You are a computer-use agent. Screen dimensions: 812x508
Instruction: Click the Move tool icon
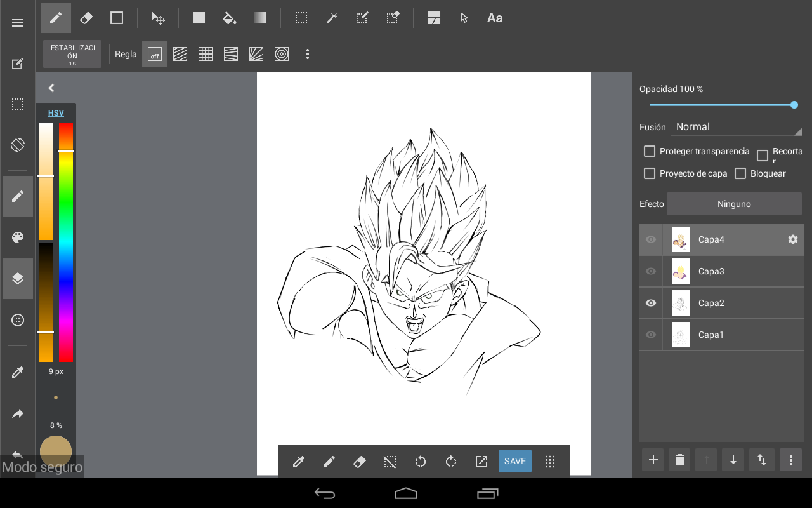point(158,18)
